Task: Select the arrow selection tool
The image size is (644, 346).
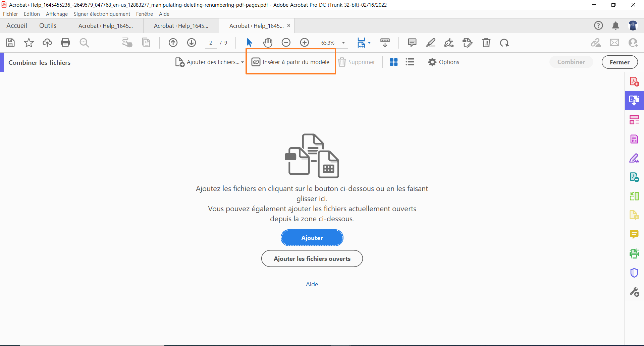Action: click(249, 43)
